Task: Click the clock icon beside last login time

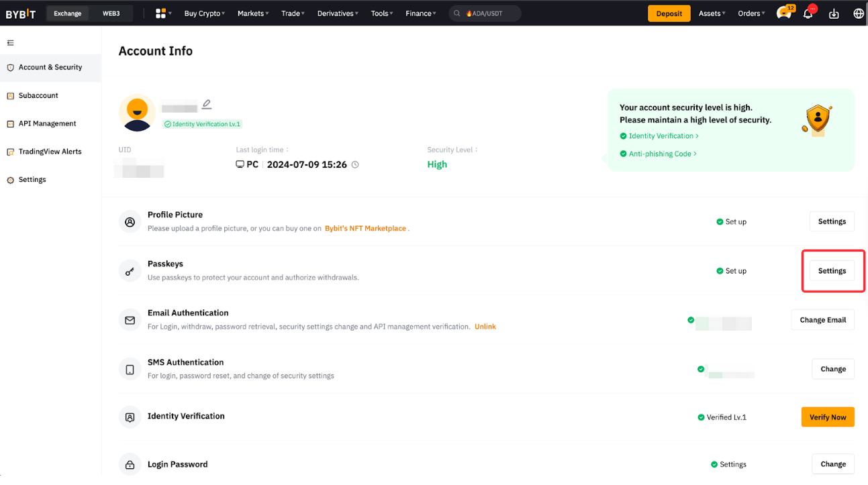Action: (355, 164)
